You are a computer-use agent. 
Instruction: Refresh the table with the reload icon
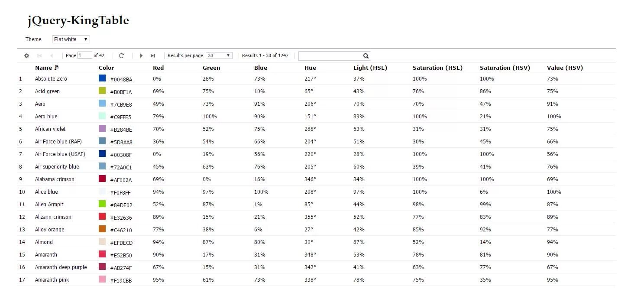point(122,56)
